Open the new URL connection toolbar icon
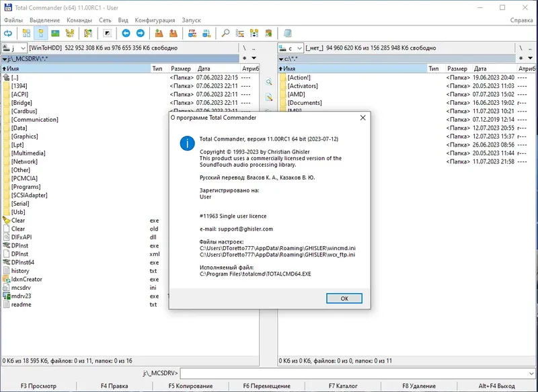Screen dimensions: 538x392 [x=206, y=33]
